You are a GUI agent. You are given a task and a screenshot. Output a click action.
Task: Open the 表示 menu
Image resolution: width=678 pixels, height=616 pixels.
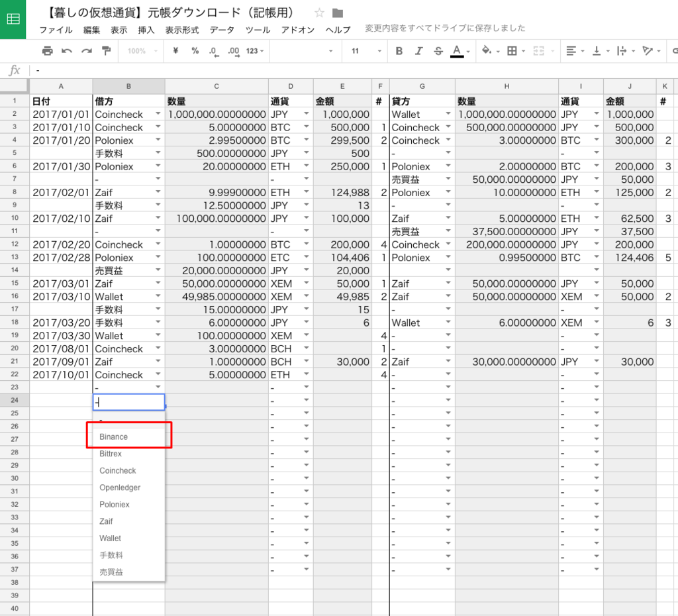(x=119, y=30)
